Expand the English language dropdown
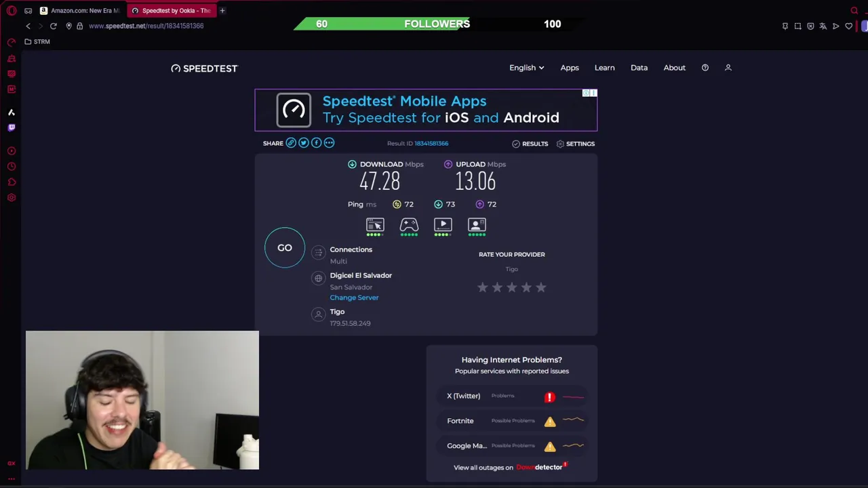 pyautogui.click(x=527, y=68)
